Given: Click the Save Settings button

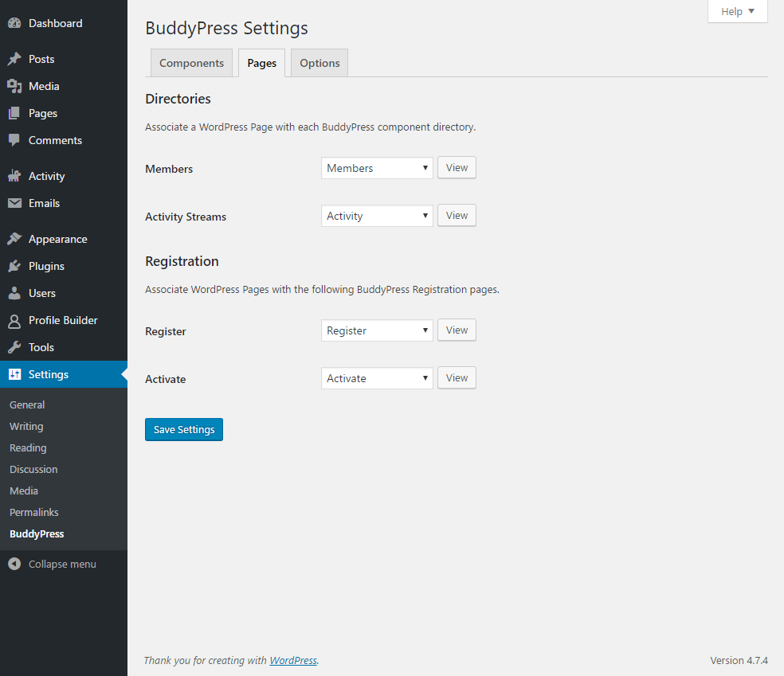Looking at the screenshot, I should (x=184, y=430).
